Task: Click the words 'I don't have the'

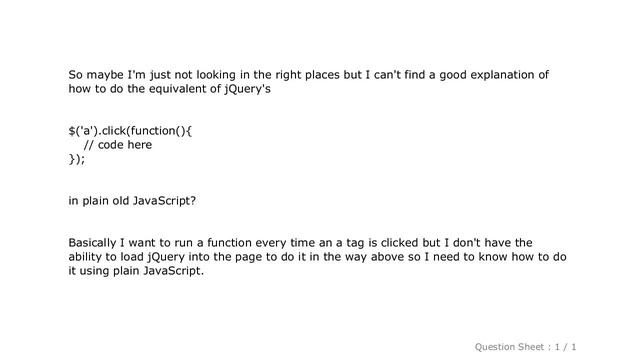Action: coord(488,243)
